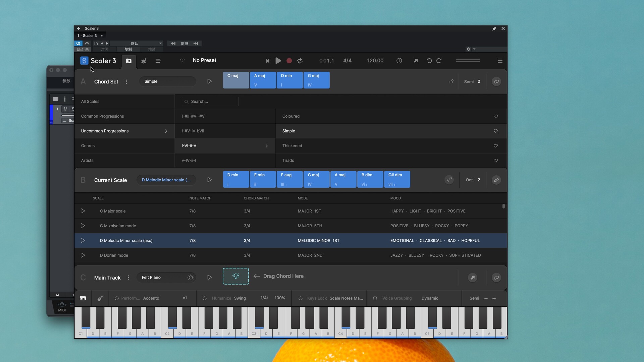Select the I-#V-IV-bVII progression
644x362 pixels.
point(225,131)
